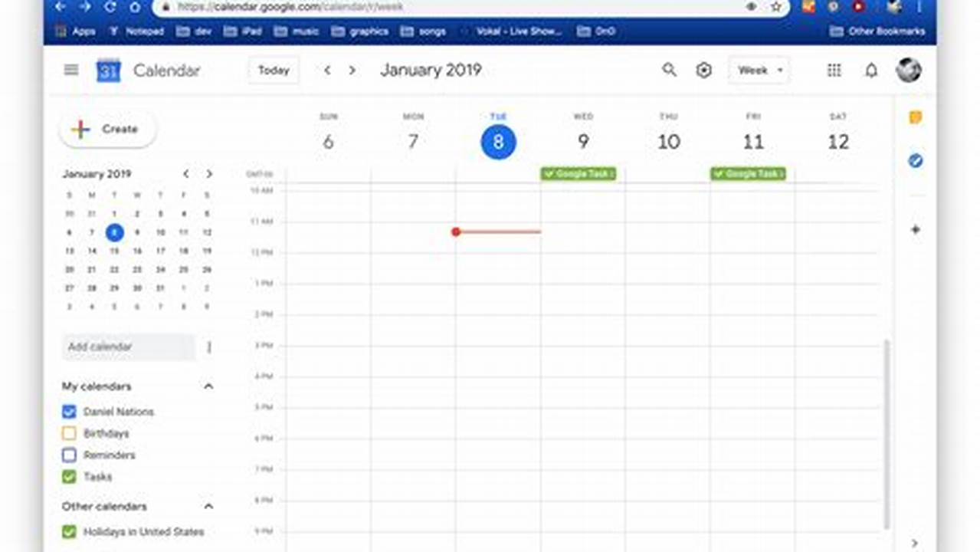
Task: Add side panel extensions with the plus icon
Action: click(915, 229)
